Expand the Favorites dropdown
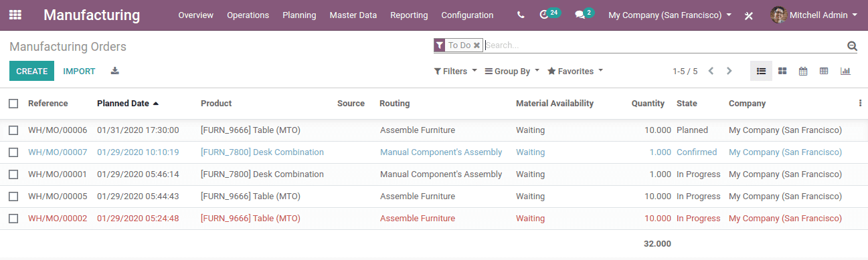 [575, 71]
